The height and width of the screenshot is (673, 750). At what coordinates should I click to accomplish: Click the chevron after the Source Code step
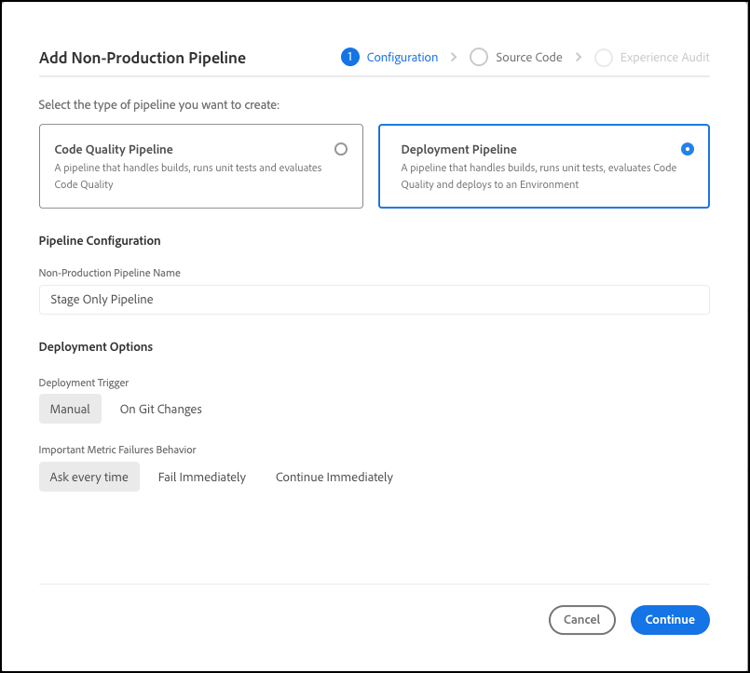pos(579,57)
